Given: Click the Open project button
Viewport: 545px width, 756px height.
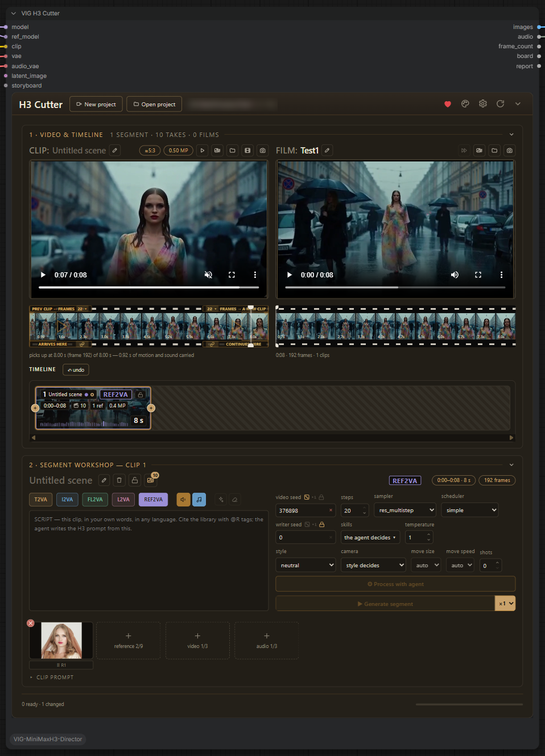Looking at the screenshot, I should (154, 105).
